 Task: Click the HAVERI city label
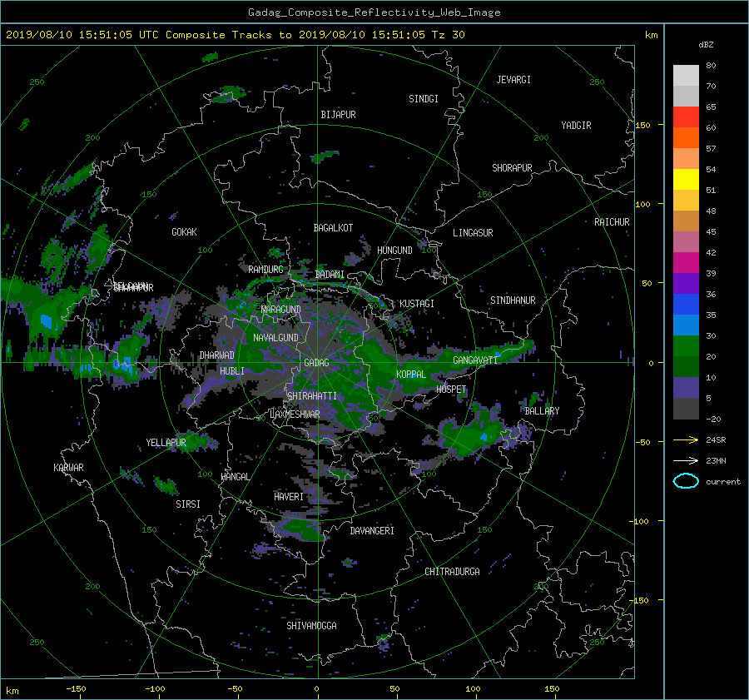(x=289, y=497)
